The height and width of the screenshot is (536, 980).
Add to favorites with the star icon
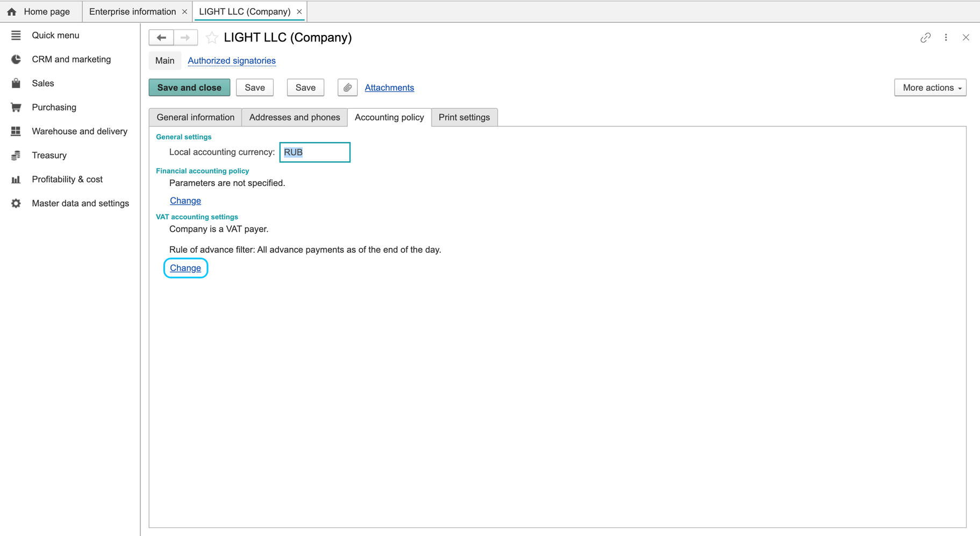(x=212, y=38)
